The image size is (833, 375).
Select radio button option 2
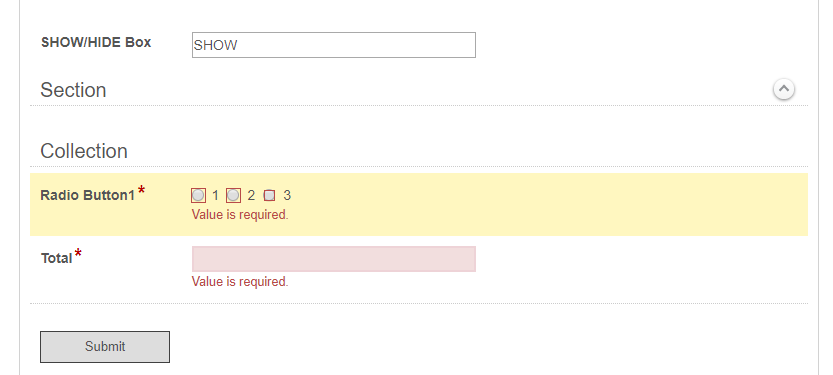click(x=233, y=195)
